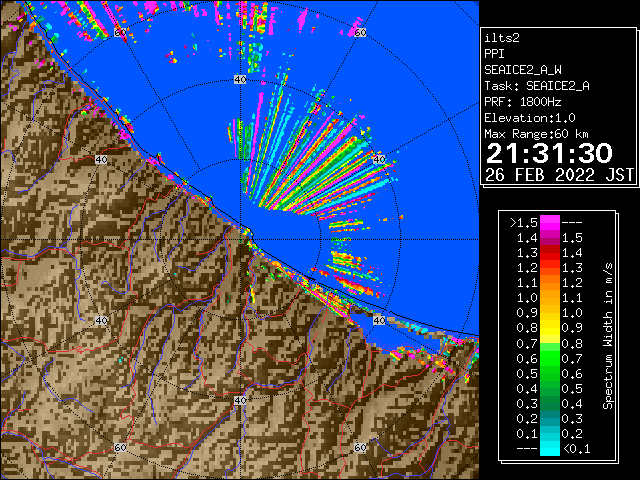The image size is (640, 480).
Task: Click the 60 range label in the northeast
Action: (360, 32)
